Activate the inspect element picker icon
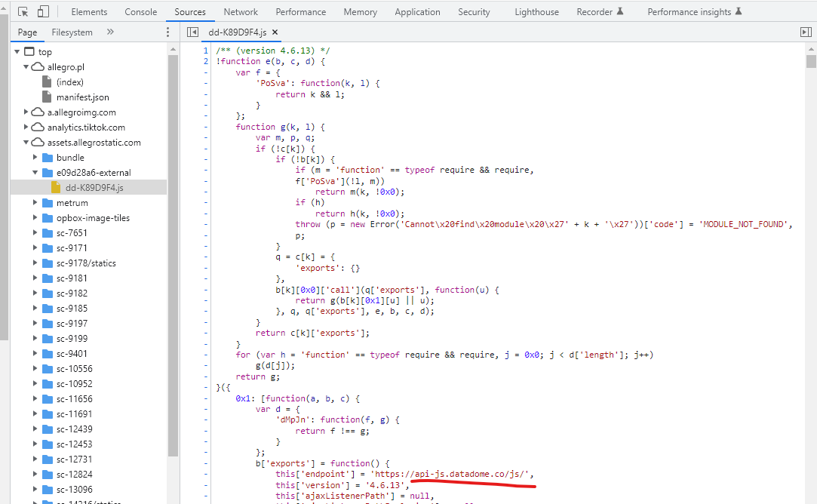817x504 pixels. tap(23, 12)
